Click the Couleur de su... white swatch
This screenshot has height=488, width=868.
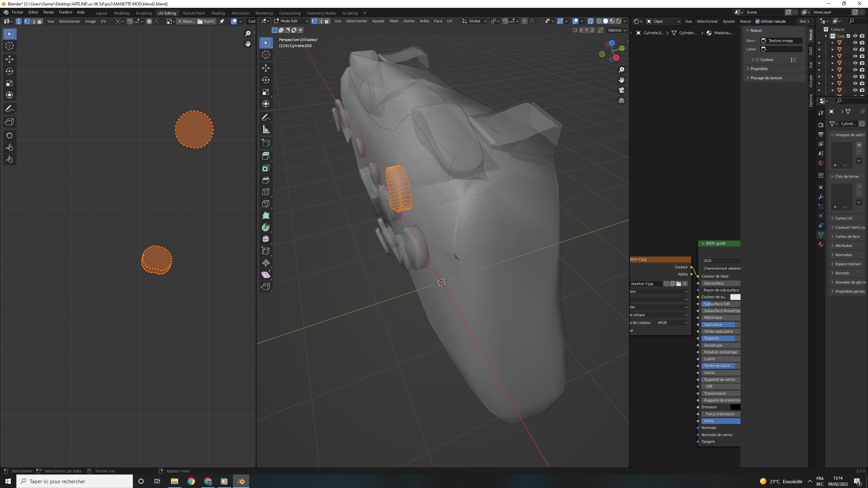coord(735,297)
